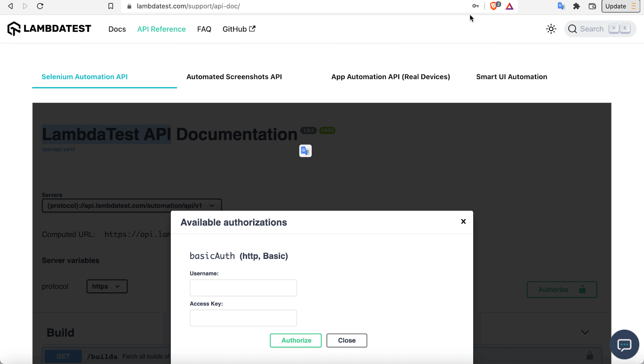Open the Servers dropdown
Viewport: 644px width, 364px height.
[x=132, y=205]
